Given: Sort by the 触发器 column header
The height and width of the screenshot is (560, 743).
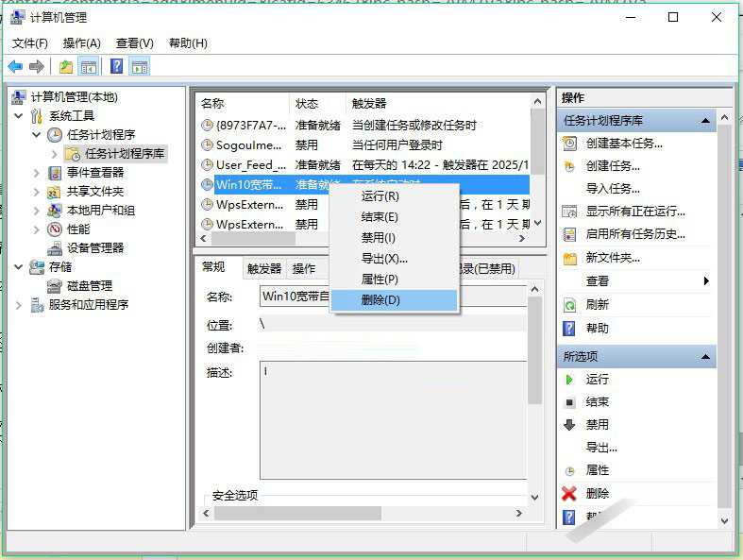Looking at the screenshot, I should tap(438, 103).
